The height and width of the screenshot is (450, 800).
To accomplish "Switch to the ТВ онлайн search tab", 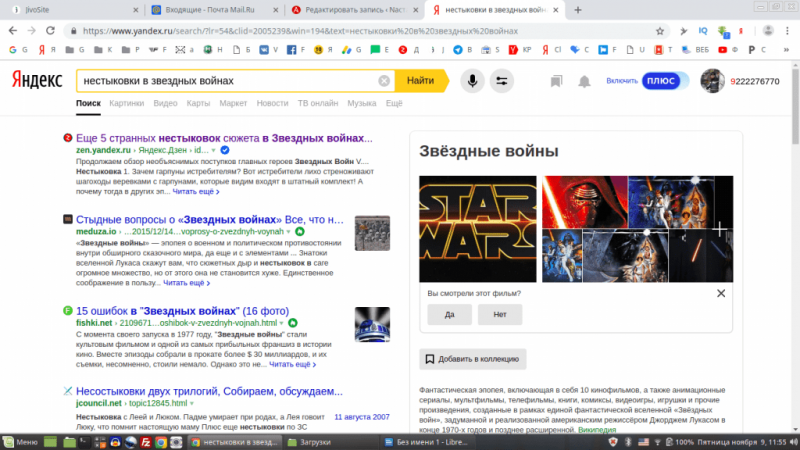I will [318, 103].
